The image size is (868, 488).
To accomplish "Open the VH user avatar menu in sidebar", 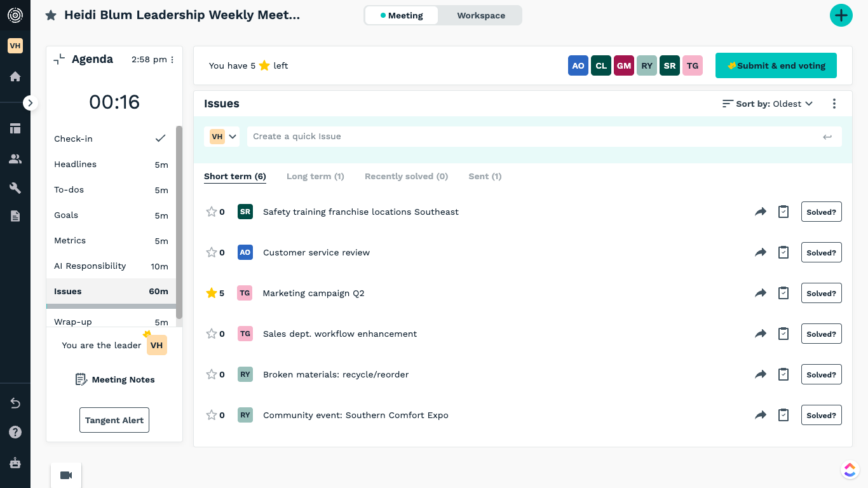I will coord(15,46).
